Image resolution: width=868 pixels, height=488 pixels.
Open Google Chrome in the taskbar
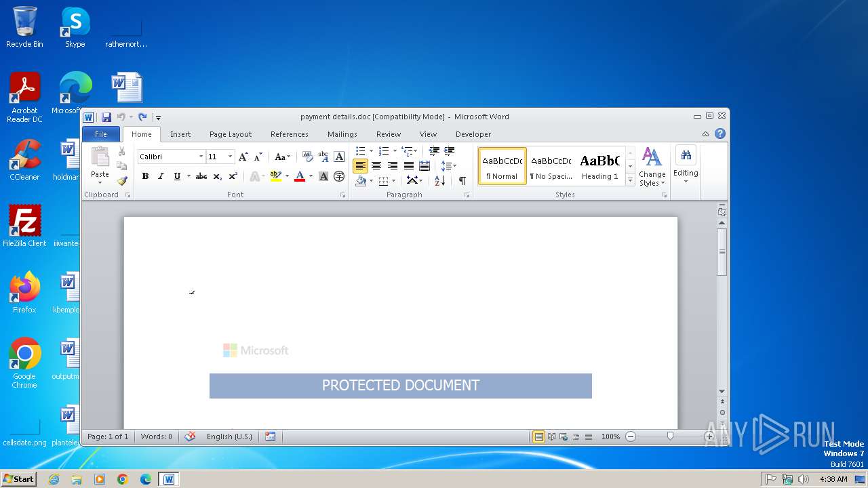click(x=122, y=479)
